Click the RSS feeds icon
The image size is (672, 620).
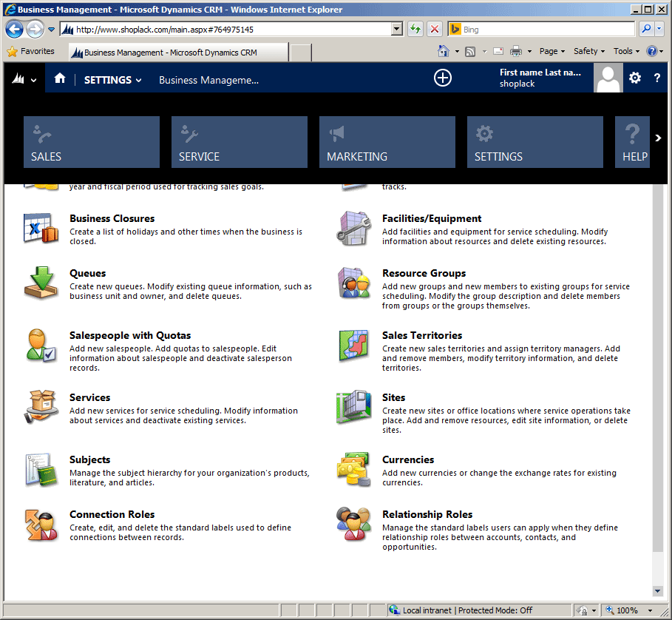point(470,52)
